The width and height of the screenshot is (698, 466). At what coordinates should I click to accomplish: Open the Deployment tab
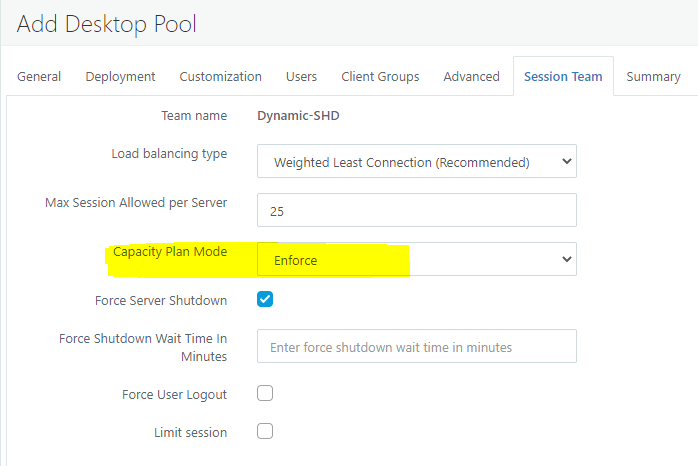(120, 76)
